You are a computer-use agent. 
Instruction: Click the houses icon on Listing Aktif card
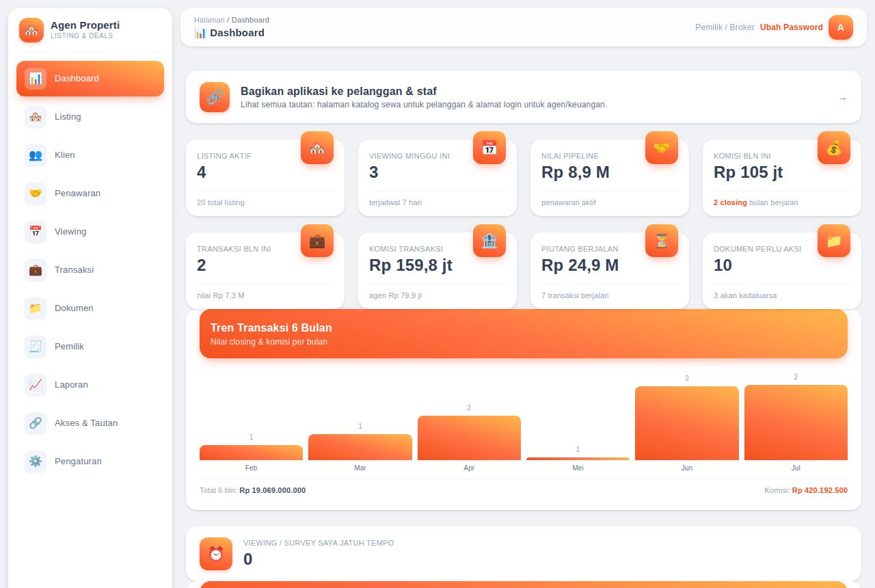tap(317, 148)
